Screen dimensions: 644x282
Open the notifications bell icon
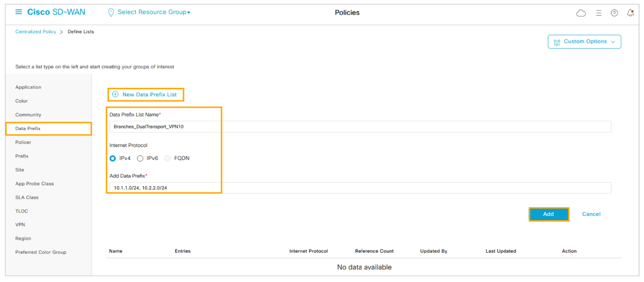[x=630, y=13]
